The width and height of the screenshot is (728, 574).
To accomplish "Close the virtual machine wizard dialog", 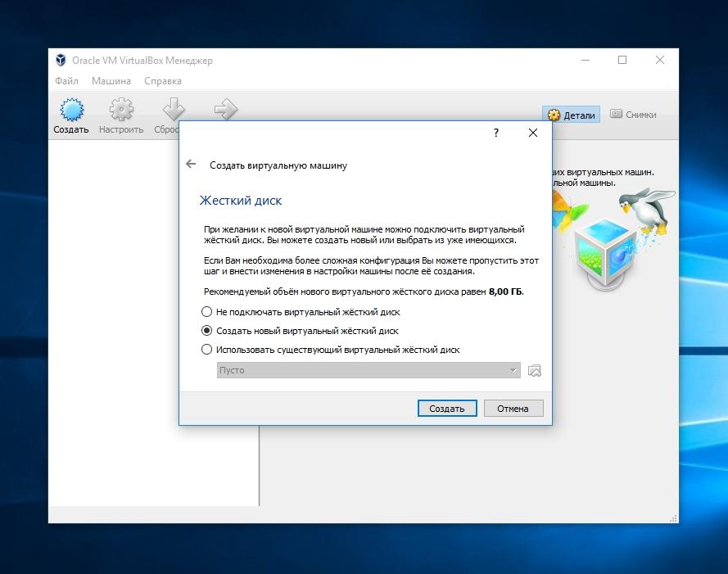I will point(533,133).
